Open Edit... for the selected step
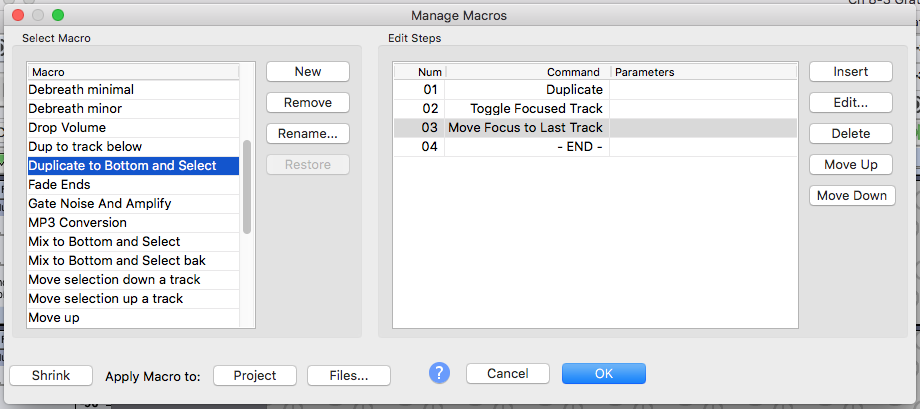 click(x=851, y=103)
